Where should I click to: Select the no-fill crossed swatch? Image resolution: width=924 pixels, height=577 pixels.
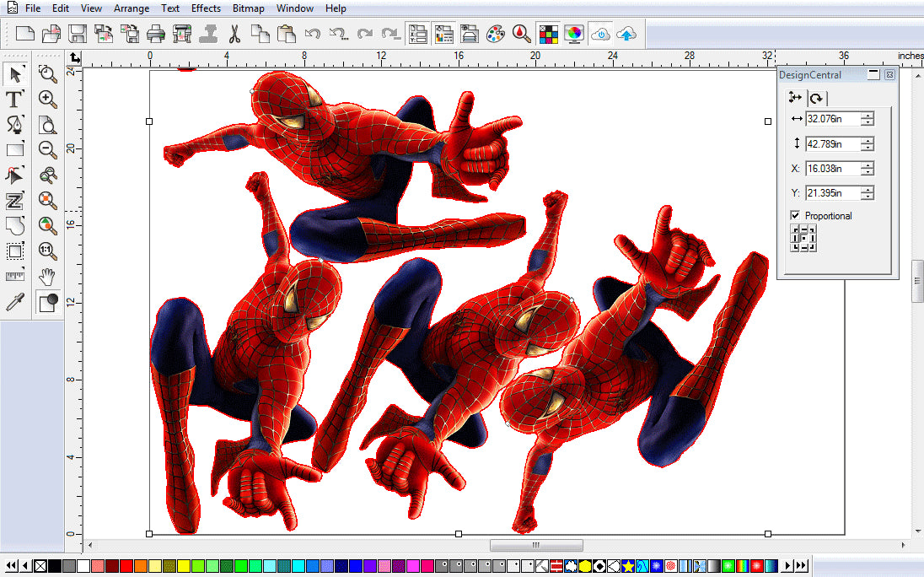pos(40,566)
